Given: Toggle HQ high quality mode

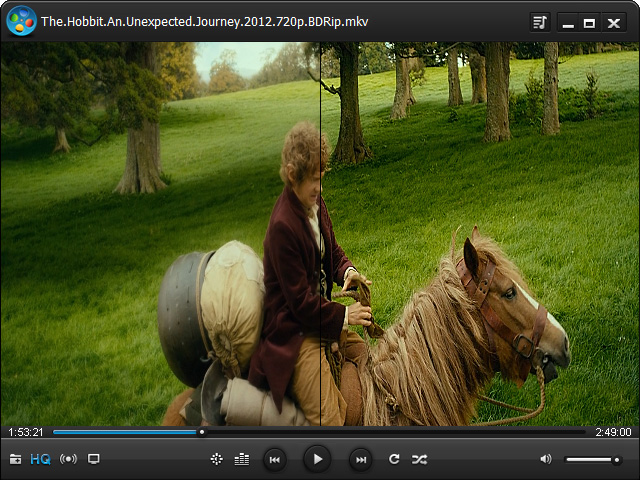Looking at the screenshot, I should (x=40, y=459).
